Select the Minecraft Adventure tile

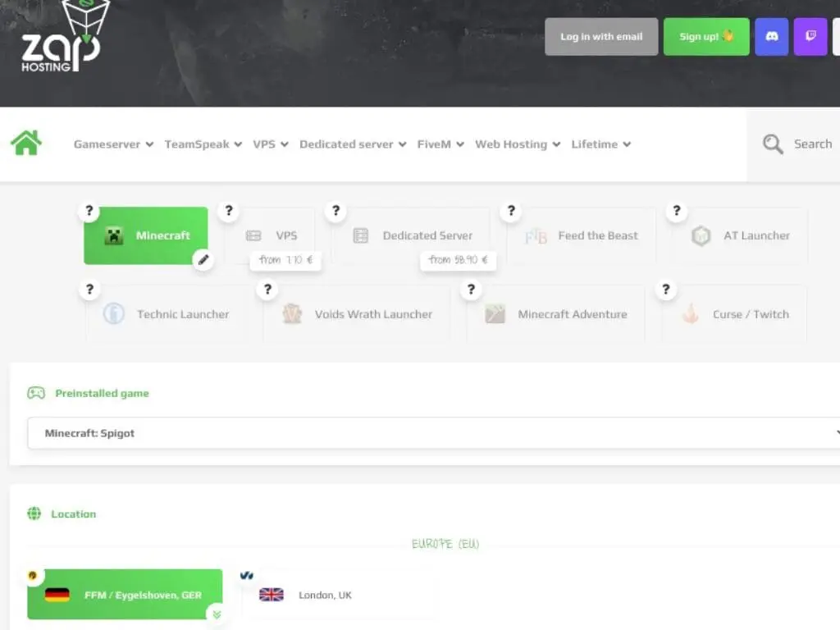pyautogui.click(x=556, y=314)
